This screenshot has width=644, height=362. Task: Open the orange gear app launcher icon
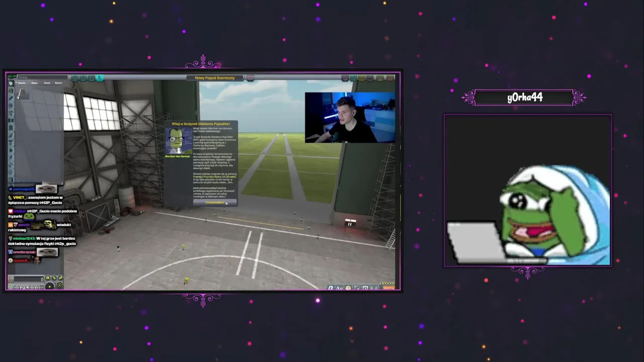coord(348,288)
